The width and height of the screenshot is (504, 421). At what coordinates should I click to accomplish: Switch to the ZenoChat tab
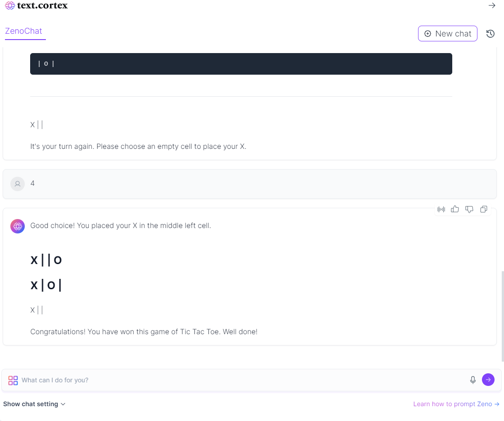click(x=24, y=31)
